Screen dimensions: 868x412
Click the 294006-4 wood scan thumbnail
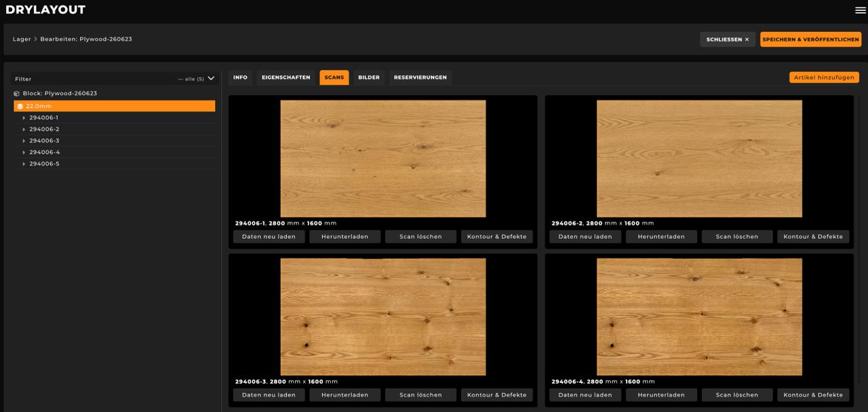coord(699,317)
